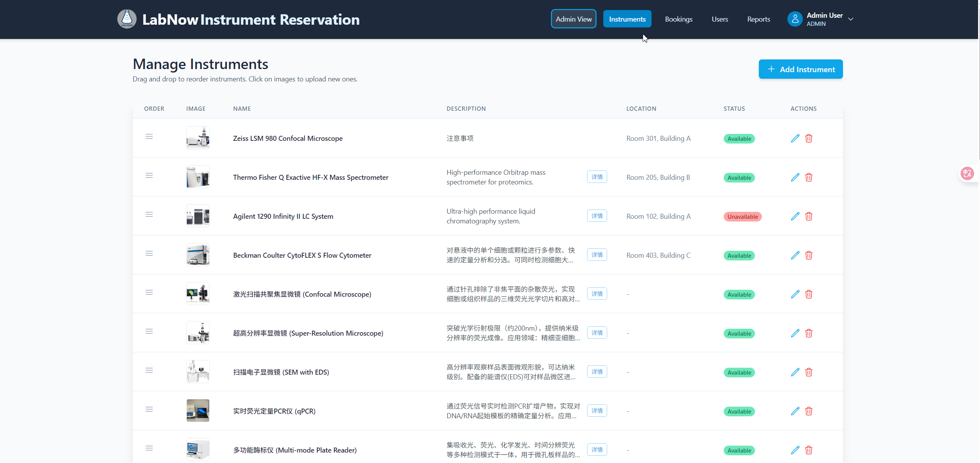Open 详情 for Super-Resolution Microscope
Image resolution: width=980 pixels, height=463 pixels.
pos(597,333)
